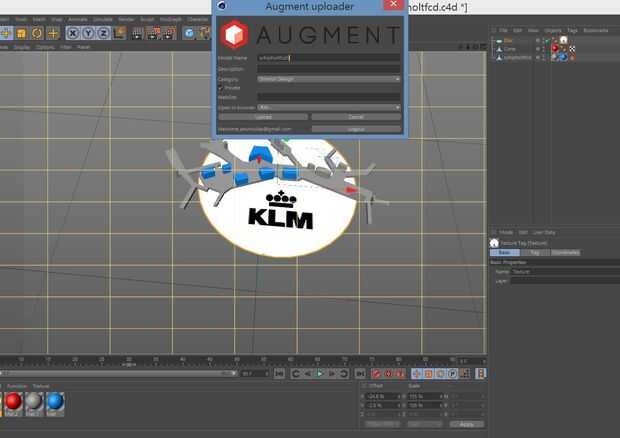Click the Cancel button in Augment uploader
The width and height of the screenshot is (620, 438).
pos(356,117)
